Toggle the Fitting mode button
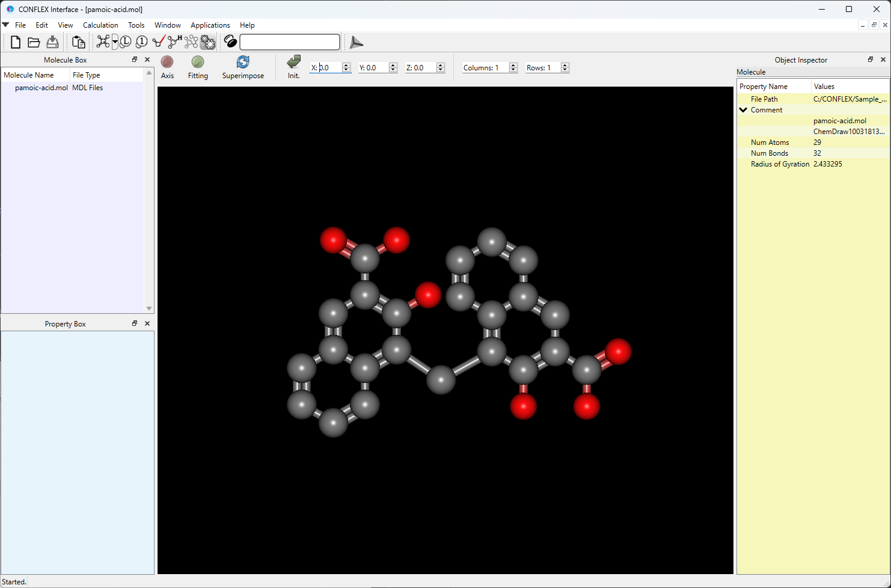Screen dimensions: 891x588 (198, 62)
